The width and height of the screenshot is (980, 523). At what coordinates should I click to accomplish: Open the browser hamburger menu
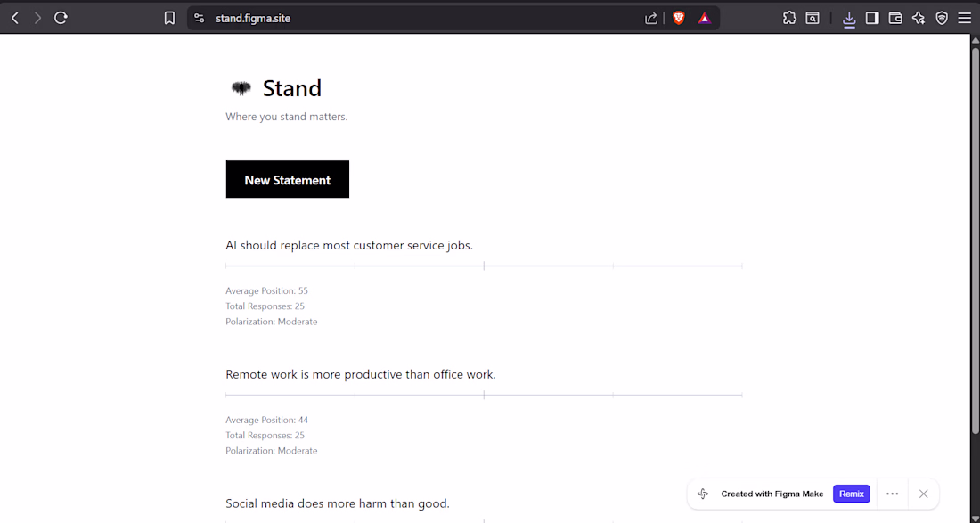[964, 18]
